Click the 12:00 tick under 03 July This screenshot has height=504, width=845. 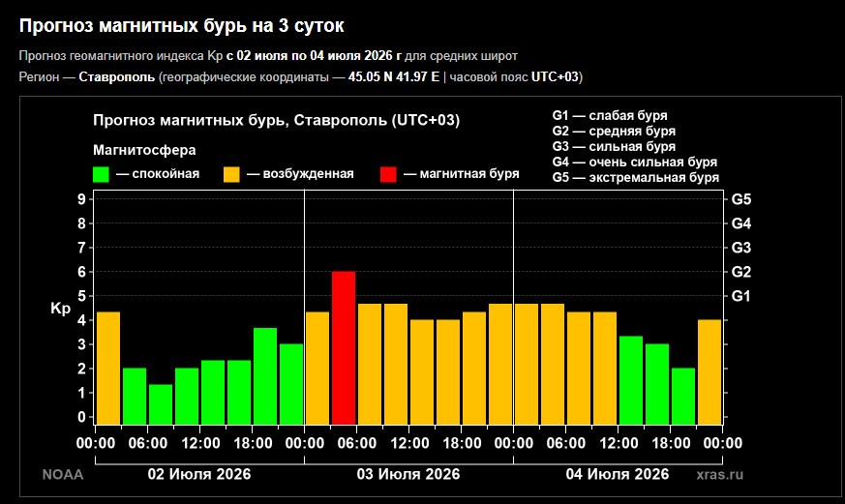tap(409, 443)
